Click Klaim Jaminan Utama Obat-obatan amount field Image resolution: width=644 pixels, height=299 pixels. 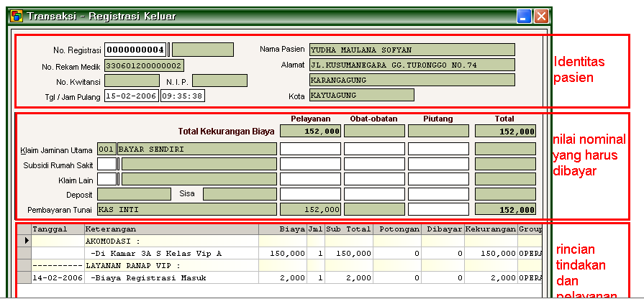[x=375, y=149]
